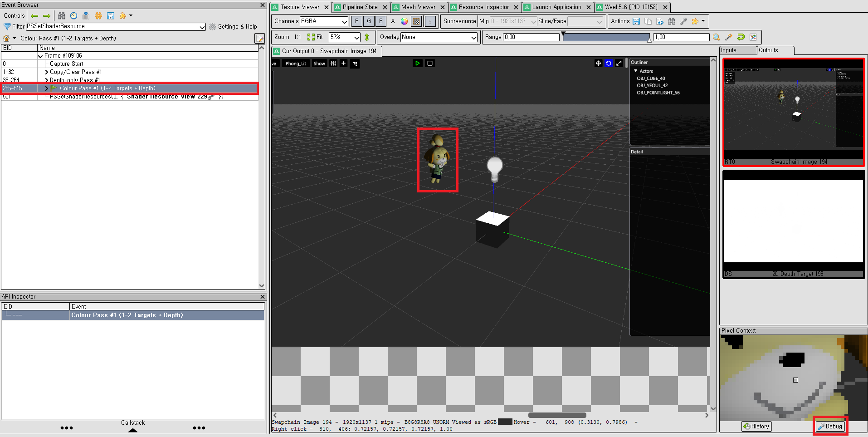This screenshot has width=868, height=437.
Task: Select Cur Output 0 - Swapchain Image 194 tab
Action: pyautogui.click(x=327, y=51)
